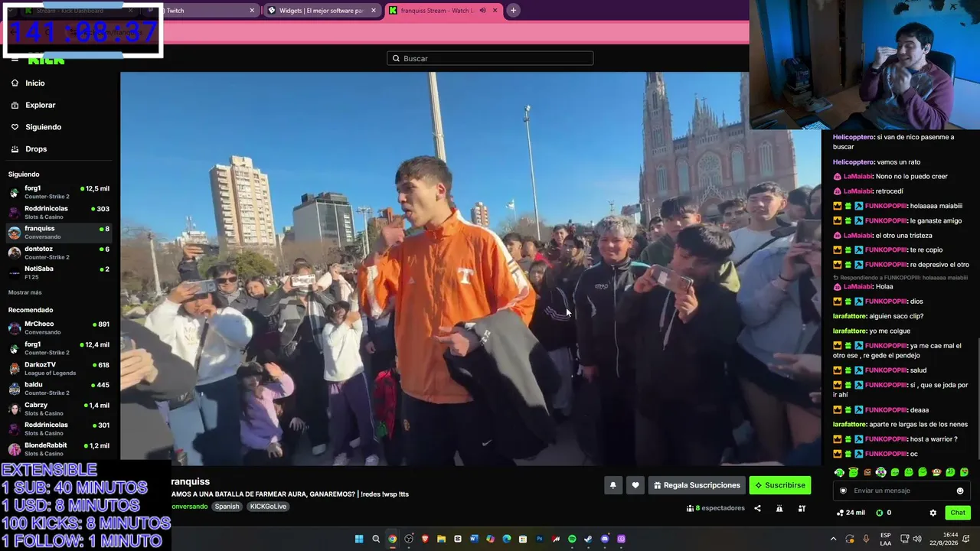Viewport: 980px width, 551px height.
Task: Open followed channel forg1 playing Counter-Strike 2
Action: point(60,192)
